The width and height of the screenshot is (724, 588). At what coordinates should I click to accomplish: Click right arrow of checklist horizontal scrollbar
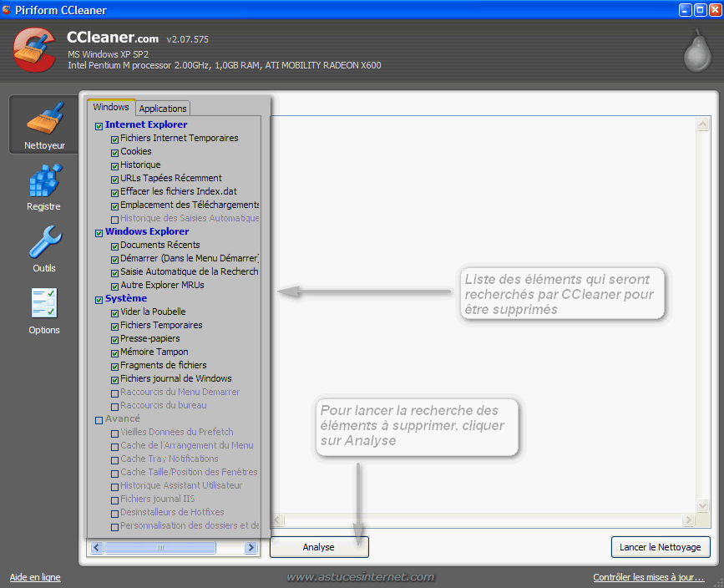pyautogui.click(x=251, y=547)
